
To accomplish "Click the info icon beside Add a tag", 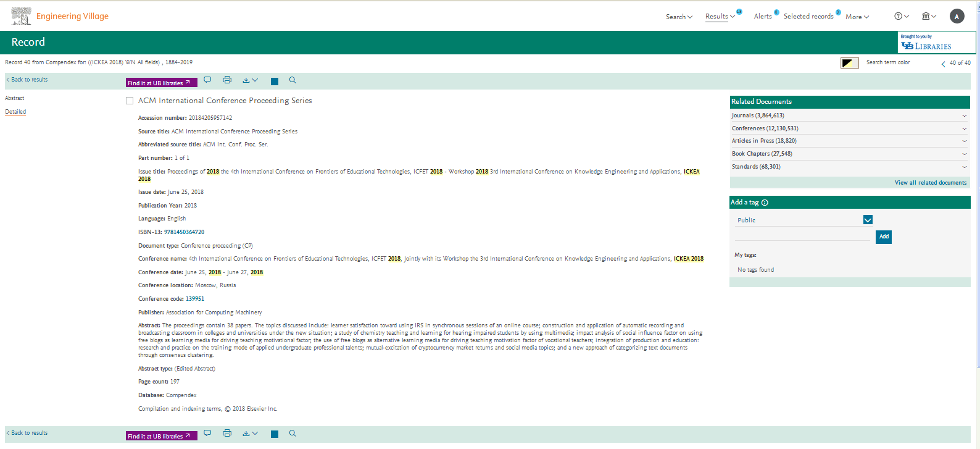I will 765,203.
